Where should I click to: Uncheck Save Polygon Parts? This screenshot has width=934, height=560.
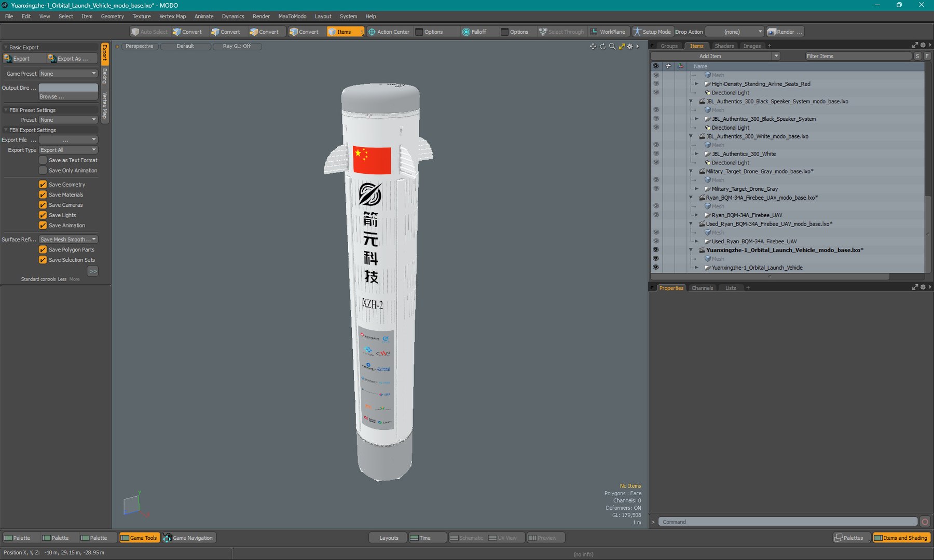tap(43, 250)
